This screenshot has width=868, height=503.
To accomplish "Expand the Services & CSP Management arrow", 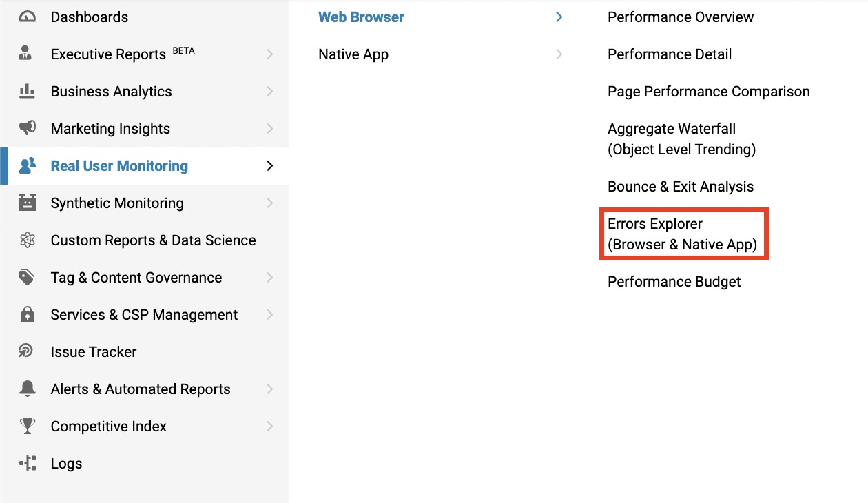I will (270, 315).
